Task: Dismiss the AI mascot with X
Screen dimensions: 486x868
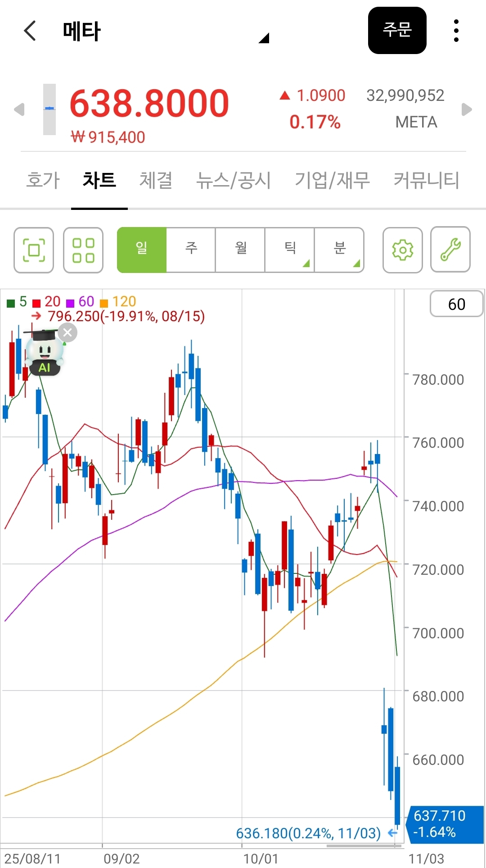Action: pos(67,333)
